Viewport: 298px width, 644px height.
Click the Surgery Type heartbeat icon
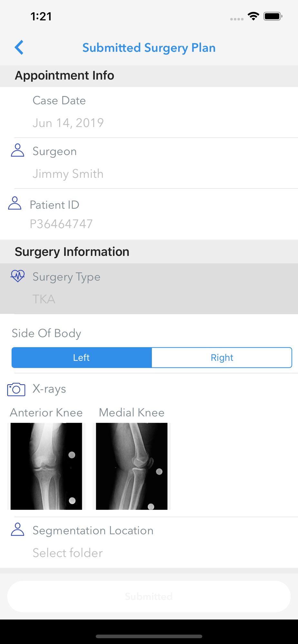[17, 276]
